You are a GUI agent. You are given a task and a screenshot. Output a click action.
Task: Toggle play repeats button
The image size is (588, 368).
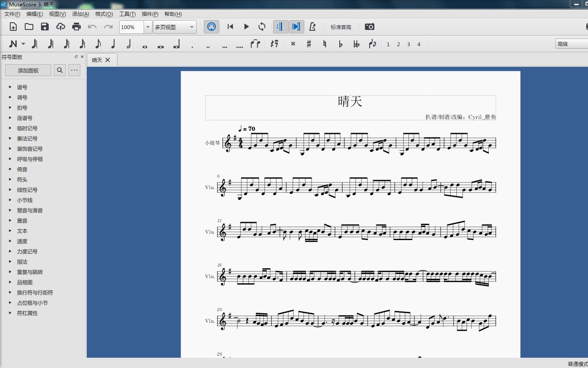coord(280,27)
